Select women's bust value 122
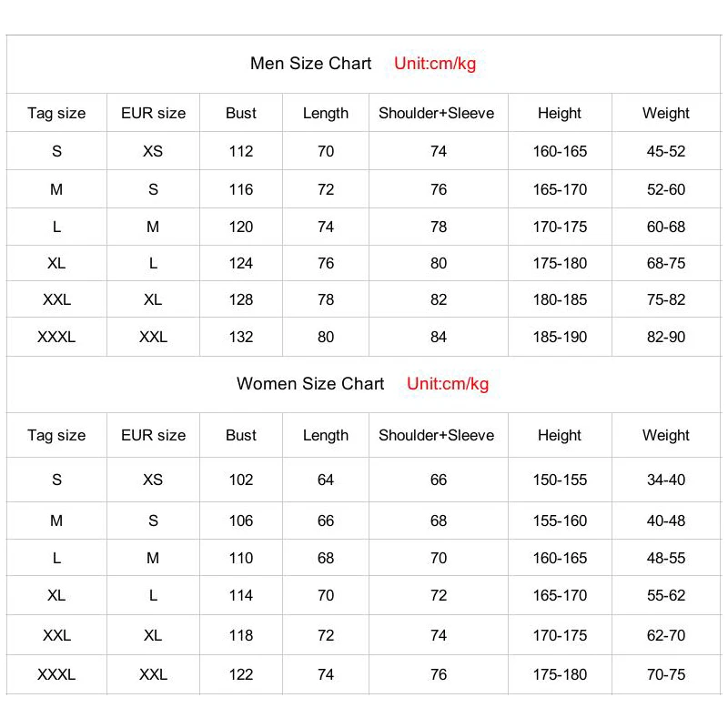 click(241, 674)
